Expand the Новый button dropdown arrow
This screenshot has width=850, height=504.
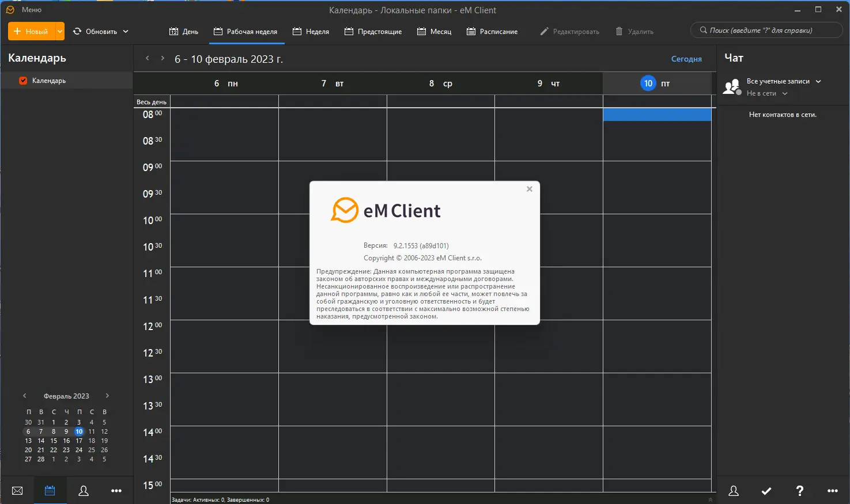(x=60, y=31)
